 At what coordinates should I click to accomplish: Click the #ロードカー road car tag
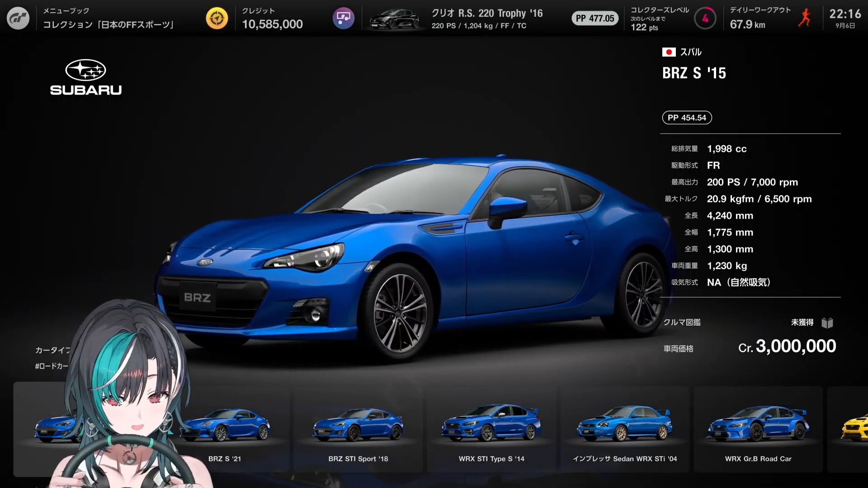[52, 366]
